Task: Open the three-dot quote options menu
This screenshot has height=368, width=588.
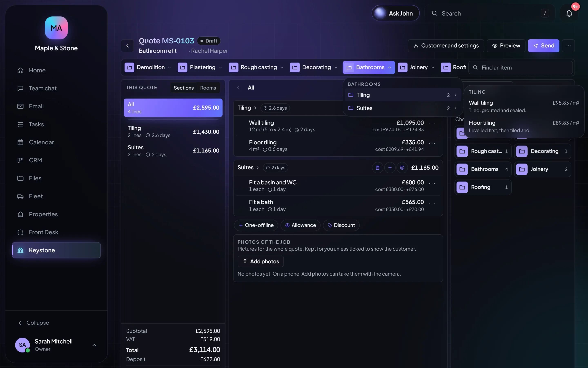Action: pyautogui.click(x=568, y=46)
